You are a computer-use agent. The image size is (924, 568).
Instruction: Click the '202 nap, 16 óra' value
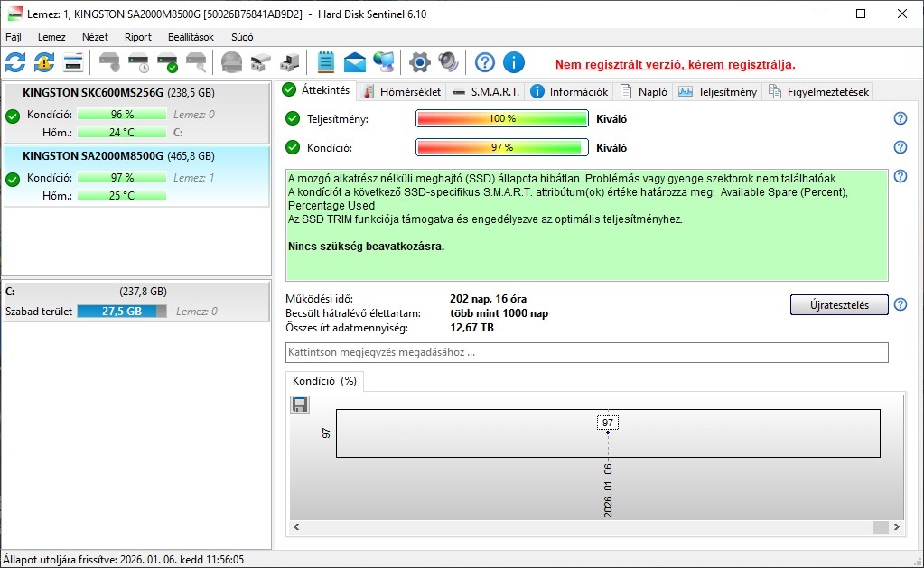pyautogui.click(x=488, y=299)
